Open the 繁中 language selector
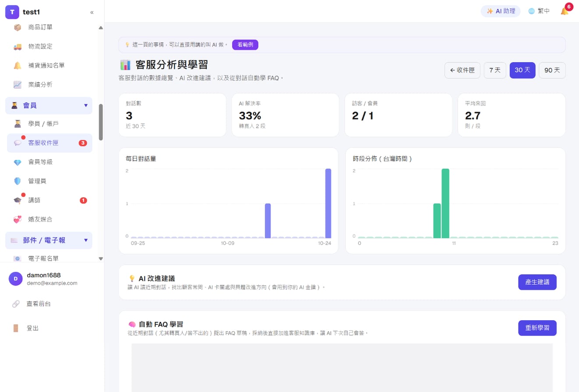The image size is (579, 392). [539, 11]
